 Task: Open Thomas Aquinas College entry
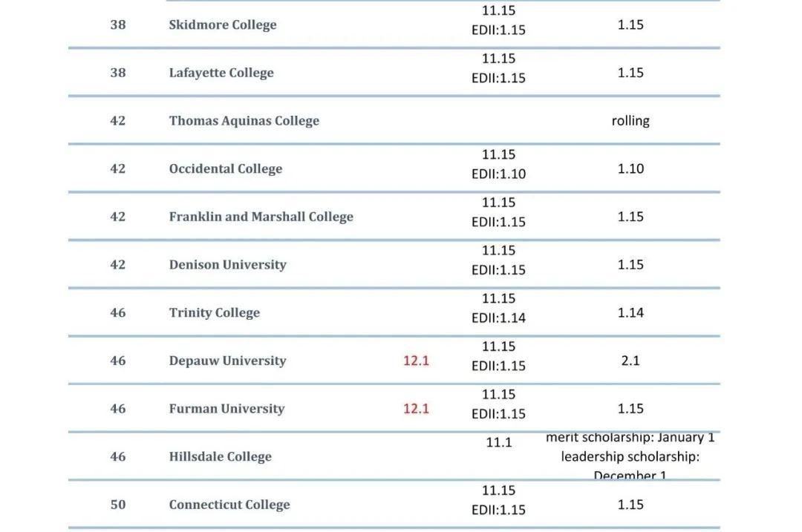point(244,121)
